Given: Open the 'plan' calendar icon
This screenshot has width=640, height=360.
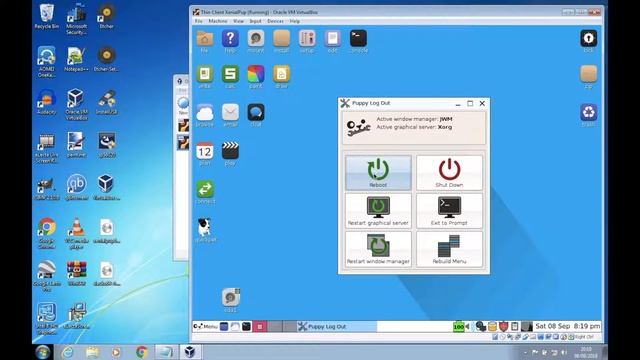Looking at the screenshot, I should (204, 153).
